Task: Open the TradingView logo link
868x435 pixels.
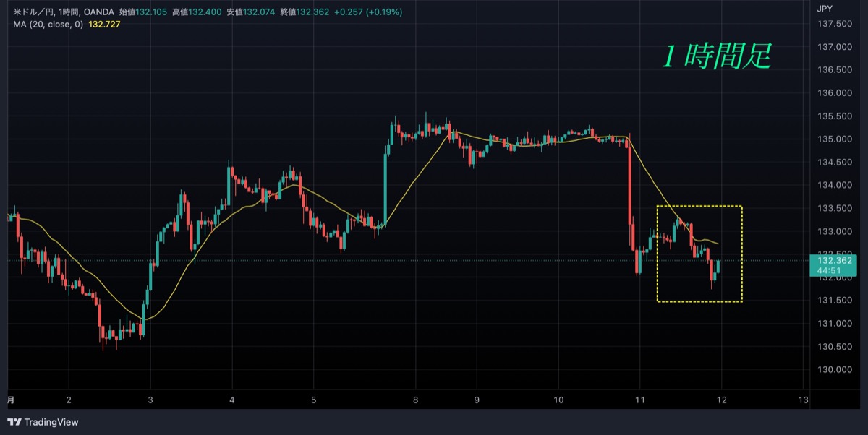Action: 43,421
